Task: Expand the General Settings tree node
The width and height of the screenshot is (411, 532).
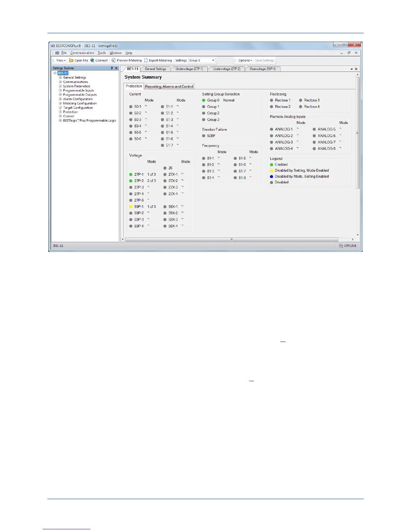Action: click(60, 78)
